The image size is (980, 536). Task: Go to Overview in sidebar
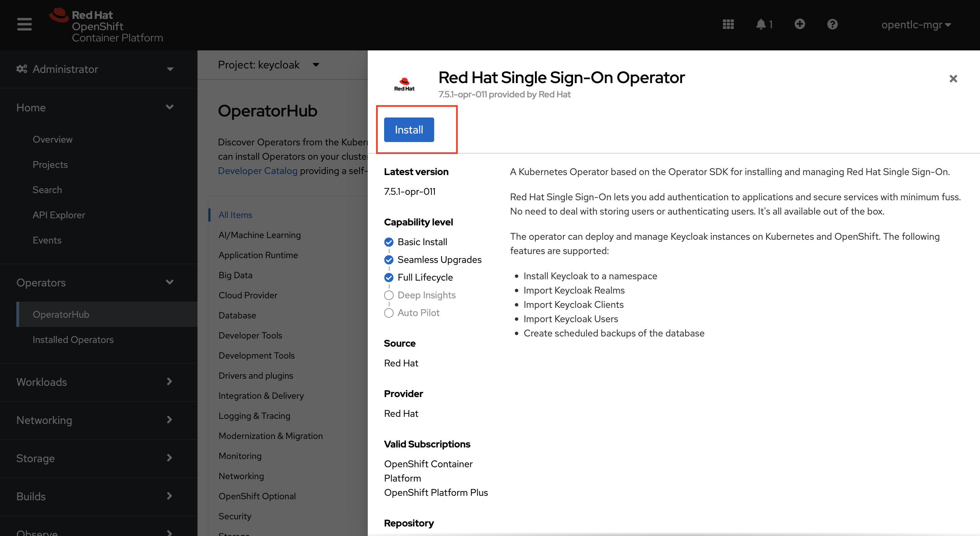pos(52,139)
